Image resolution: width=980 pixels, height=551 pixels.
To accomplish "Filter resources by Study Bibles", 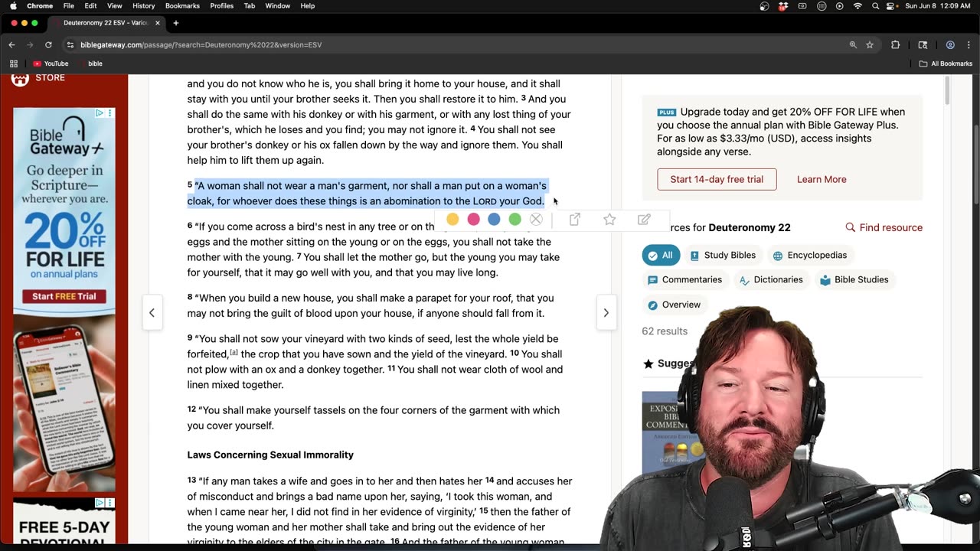I will [723, 255].
